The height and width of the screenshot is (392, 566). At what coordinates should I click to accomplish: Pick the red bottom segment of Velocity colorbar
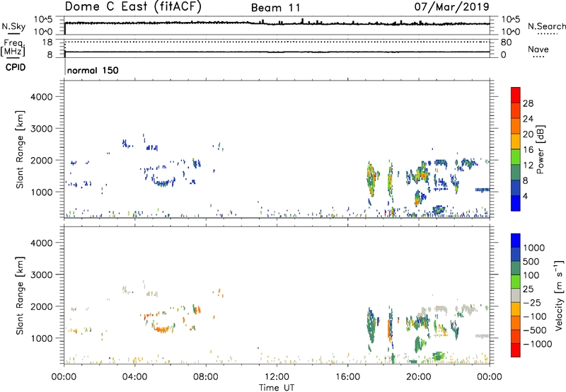coord(516,350)
